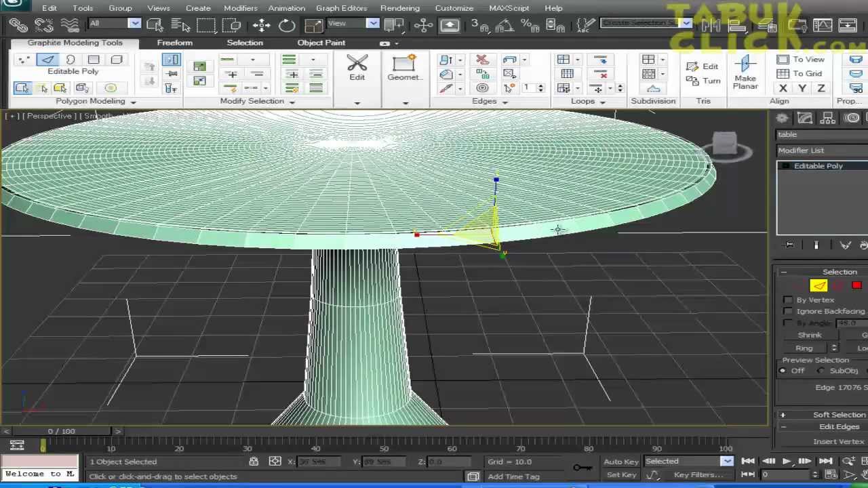Activate Select and Move tool
868x488 pixels.
point(262,25)
